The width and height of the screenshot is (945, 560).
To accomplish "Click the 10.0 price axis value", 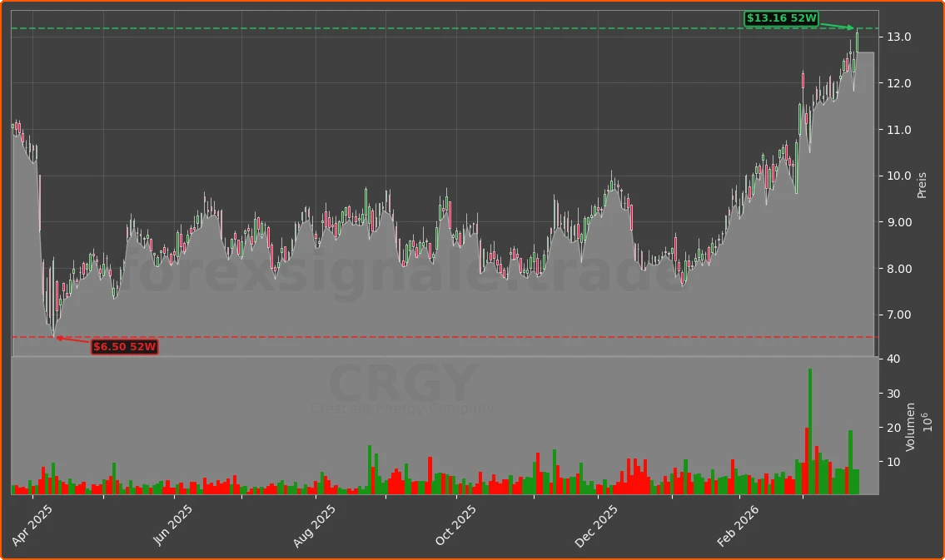I will (x=898, y=176).
